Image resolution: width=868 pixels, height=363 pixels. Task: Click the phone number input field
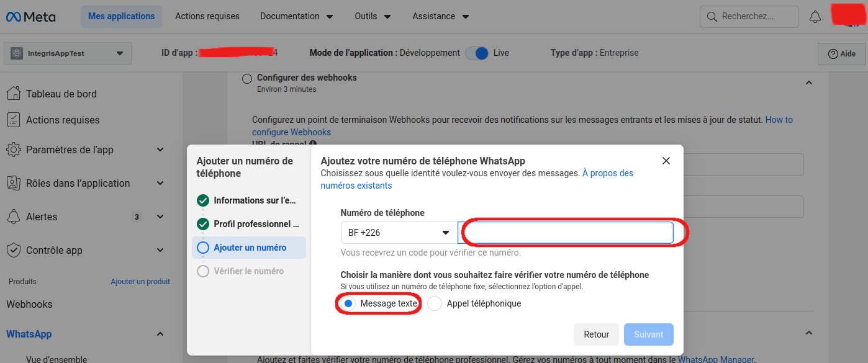pyautogui.click(x=566, y=233)
